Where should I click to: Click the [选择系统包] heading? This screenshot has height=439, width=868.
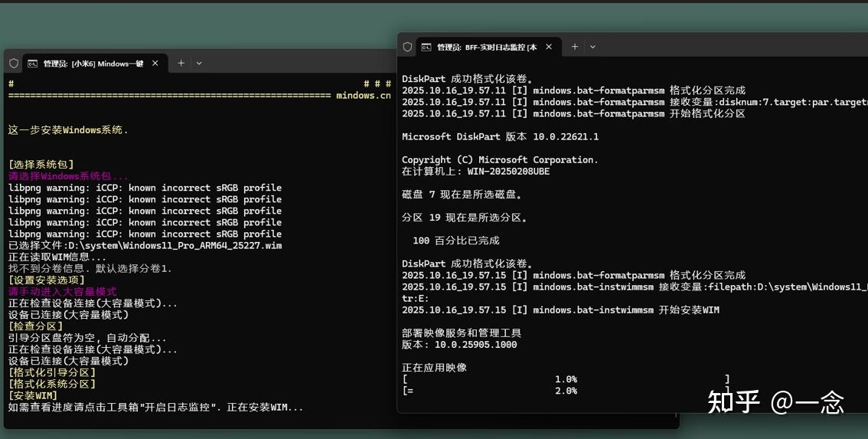(x=41, y=165)
